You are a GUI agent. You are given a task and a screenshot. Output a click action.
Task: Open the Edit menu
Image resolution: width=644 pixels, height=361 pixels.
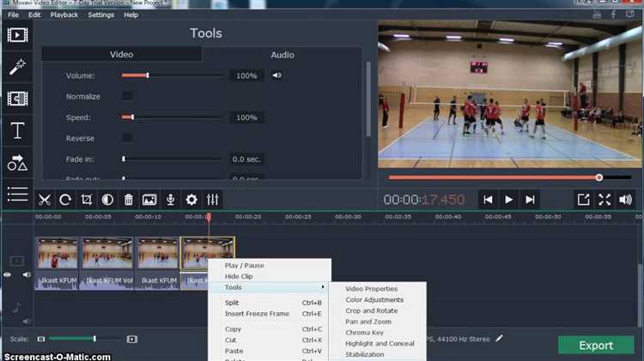click(x=34, y=15)
